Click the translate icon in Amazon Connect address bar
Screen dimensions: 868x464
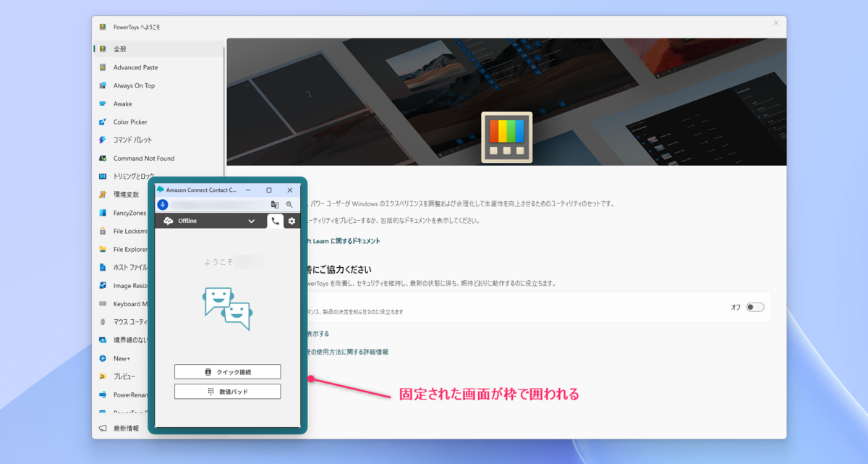[x=275, y=205]
